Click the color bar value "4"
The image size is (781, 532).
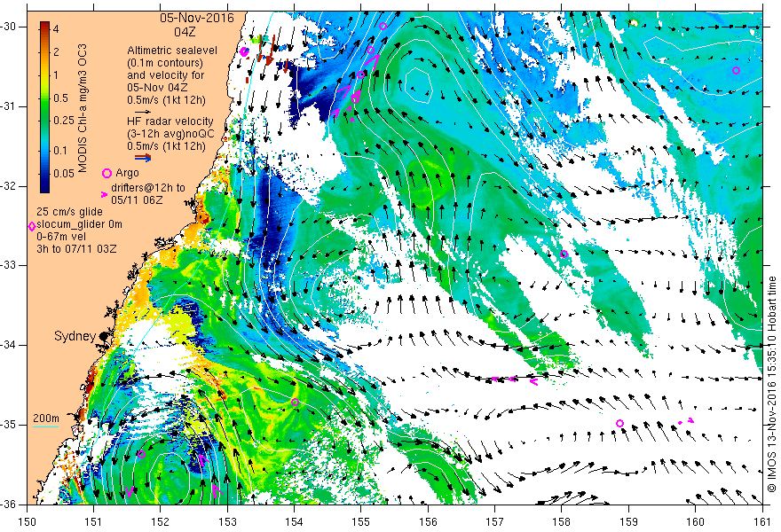(56, 29)
